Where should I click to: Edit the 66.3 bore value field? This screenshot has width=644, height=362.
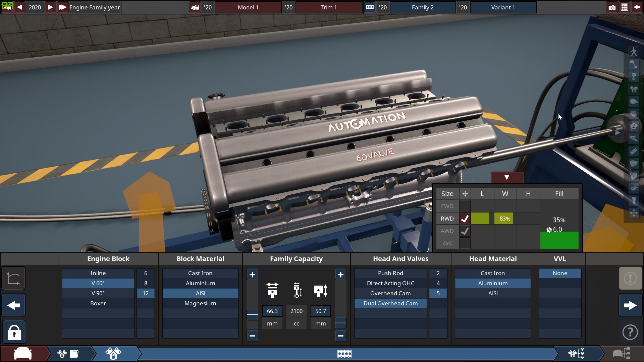272,311
